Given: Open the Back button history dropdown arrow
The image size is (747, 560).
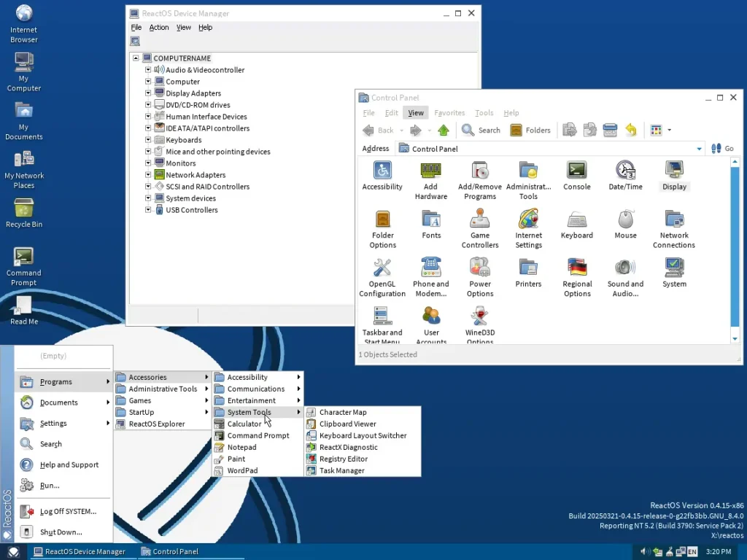Looking at the screenshot, I should (402, 130).
